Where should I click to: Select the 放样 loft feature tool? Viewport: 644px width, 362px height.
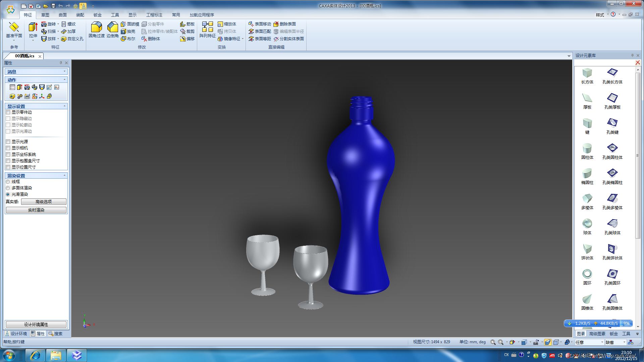pyautogui.click(x=48, y=39)
